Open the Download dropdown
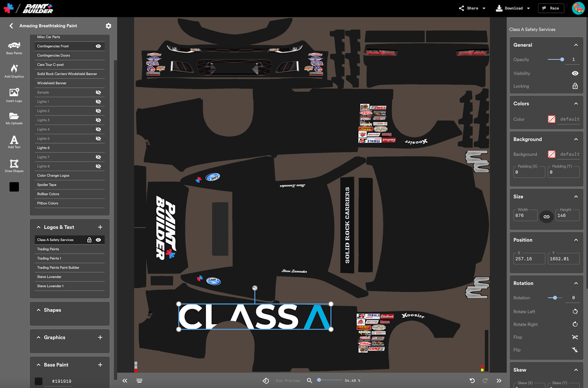The image size is (588, 388). tap(513, 8)
